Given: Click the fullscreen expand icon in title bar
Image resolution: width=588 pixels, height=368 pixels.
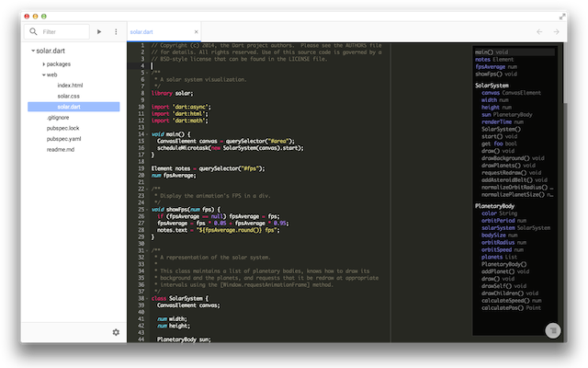Looking at the screenshot, I should click(x=563, y=17).
